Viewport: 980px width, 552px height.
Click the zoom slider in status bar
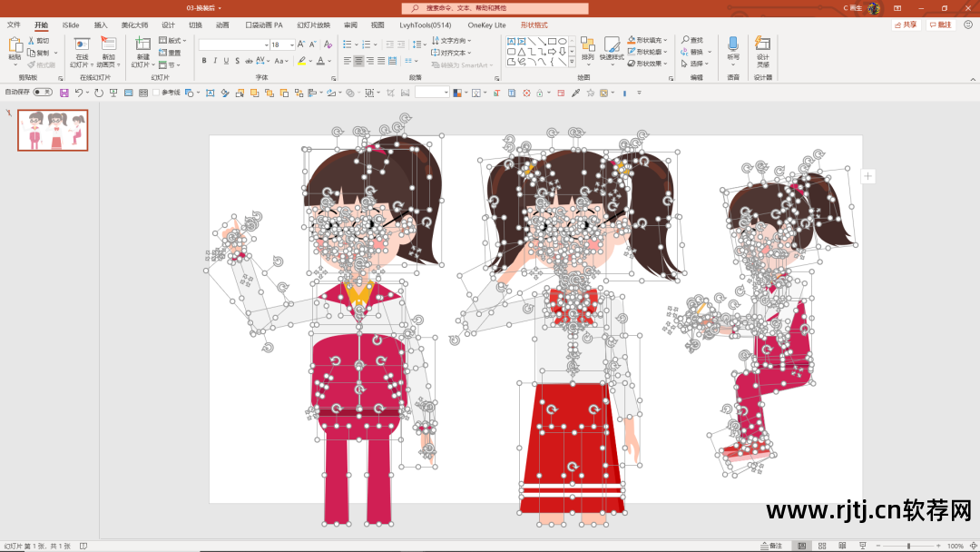[x=910, y=546]
